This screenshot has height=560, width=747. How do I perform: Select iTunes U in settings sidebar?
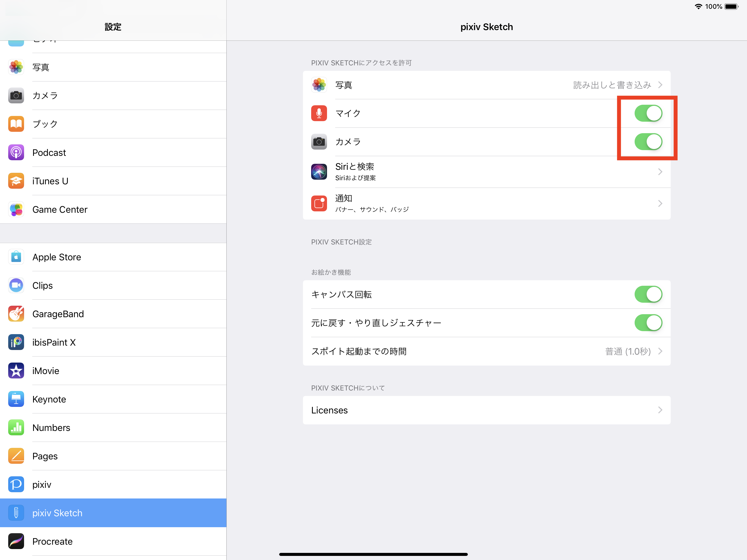tap(113, 181)
